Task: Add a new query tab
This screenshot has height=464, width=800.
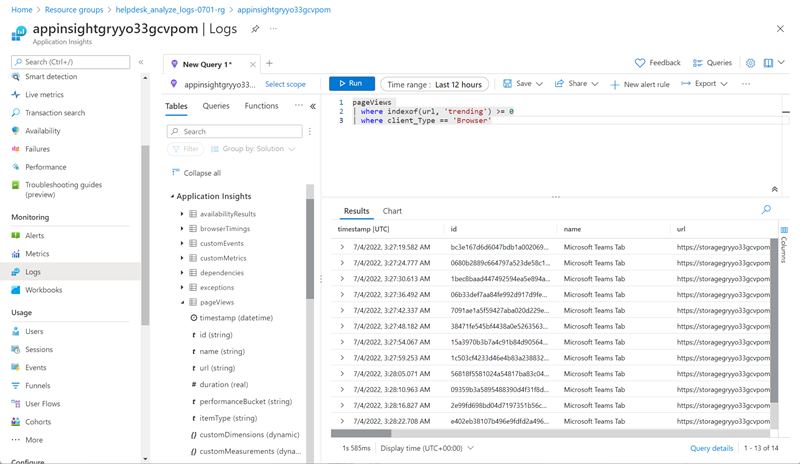Action: (269, 63)
